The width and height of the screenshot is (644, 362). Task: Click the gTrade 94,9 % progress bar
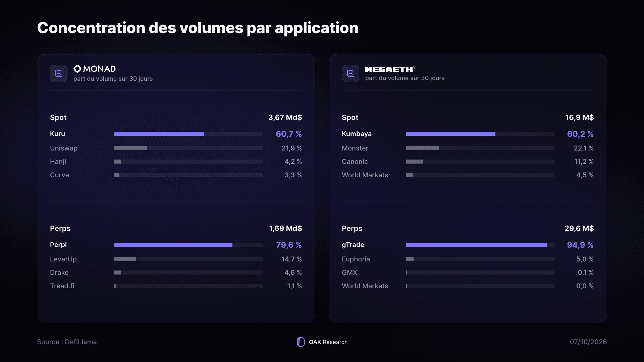(480, 245)
